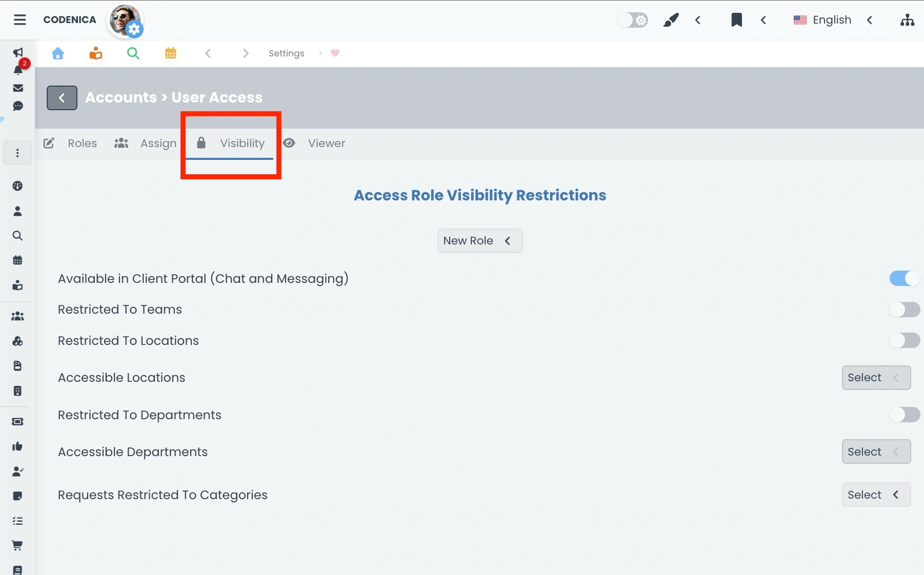The width and height of the screenshot is (924, 575).
Task: Open the announcements megaphone icon in sidebar
Action: 18,53
